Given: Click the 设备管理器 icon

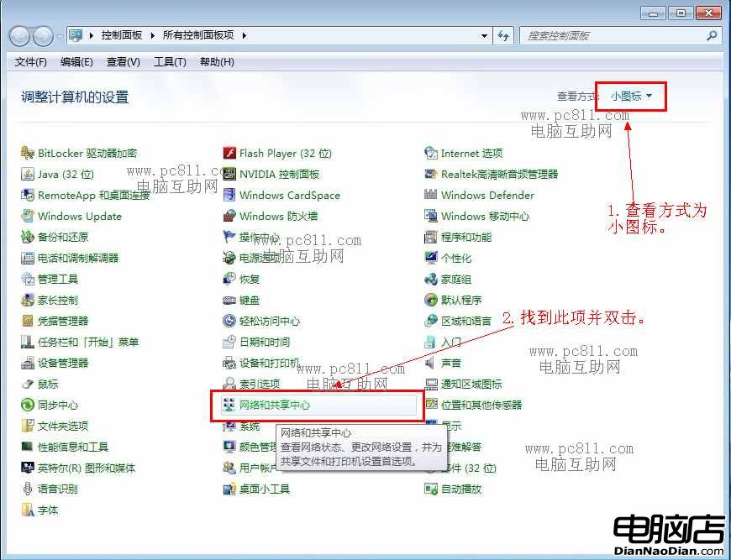Looking at the screenshot, I should [x=28, y=363].
